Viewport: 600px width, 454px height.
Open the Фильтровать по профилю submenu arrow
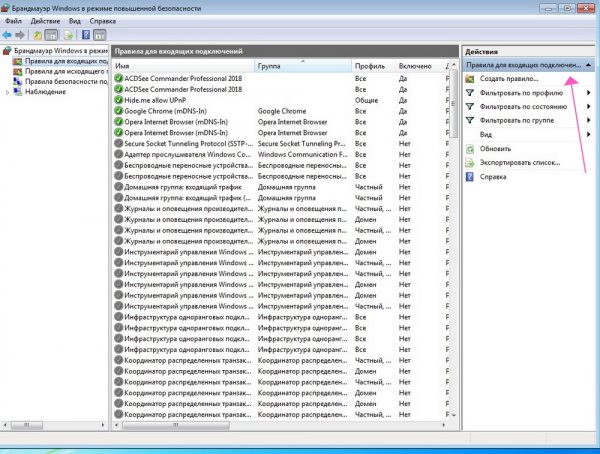(589, 93)
